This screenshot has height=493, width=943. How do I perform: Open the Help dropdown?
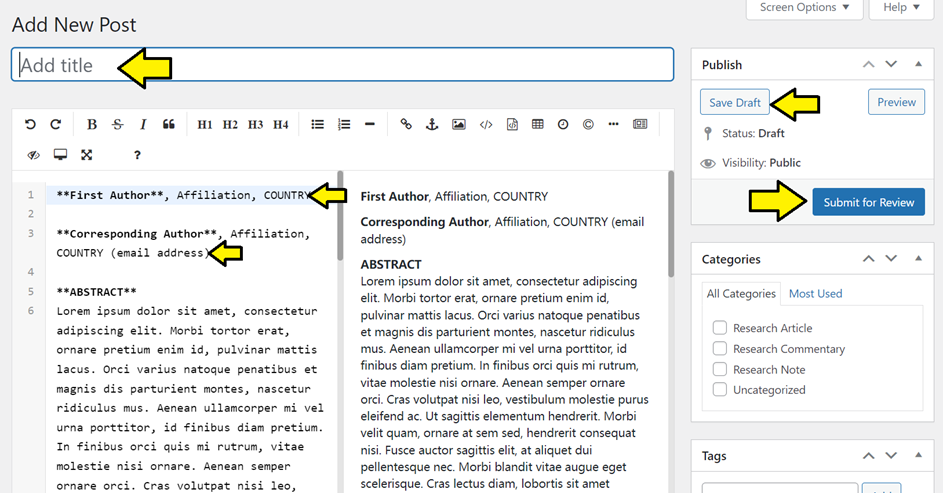(901, 8)
